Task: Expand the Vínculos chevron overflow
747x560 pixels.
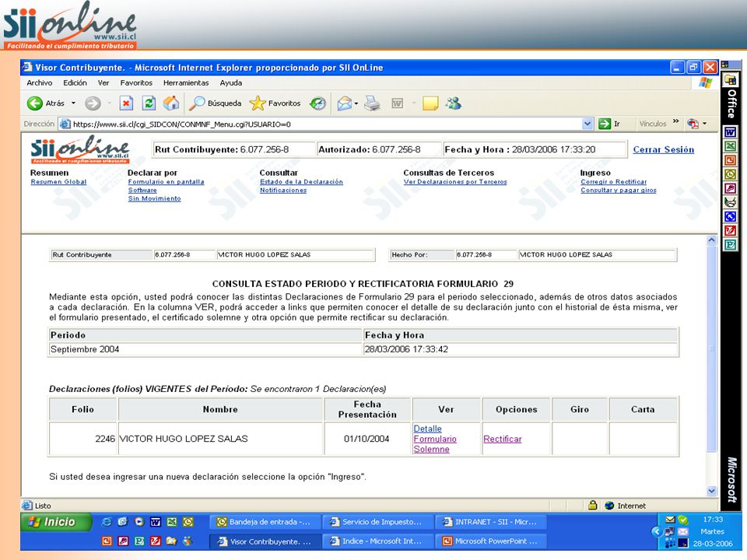Action: pyautogui.click(x=675, y=121)
